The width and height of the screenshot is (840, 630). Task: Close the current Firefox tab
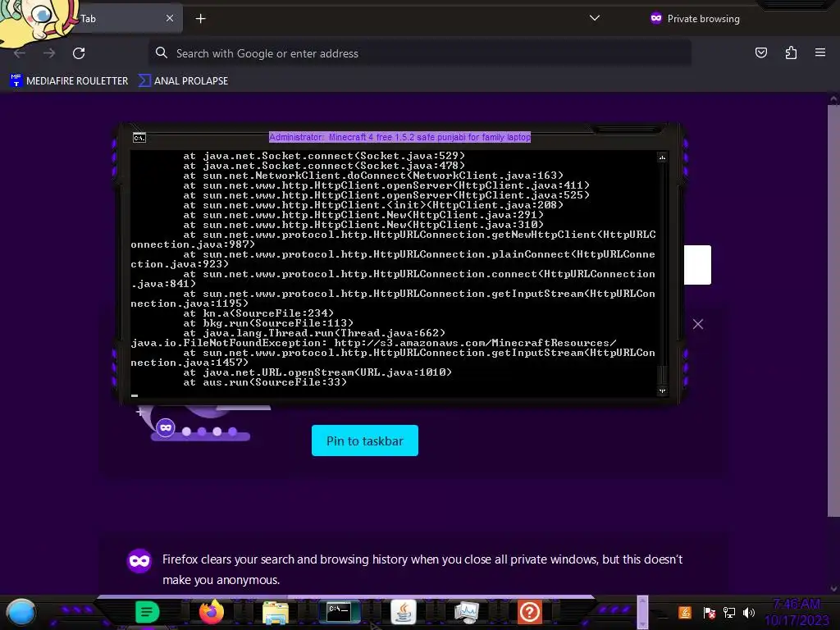170,18
